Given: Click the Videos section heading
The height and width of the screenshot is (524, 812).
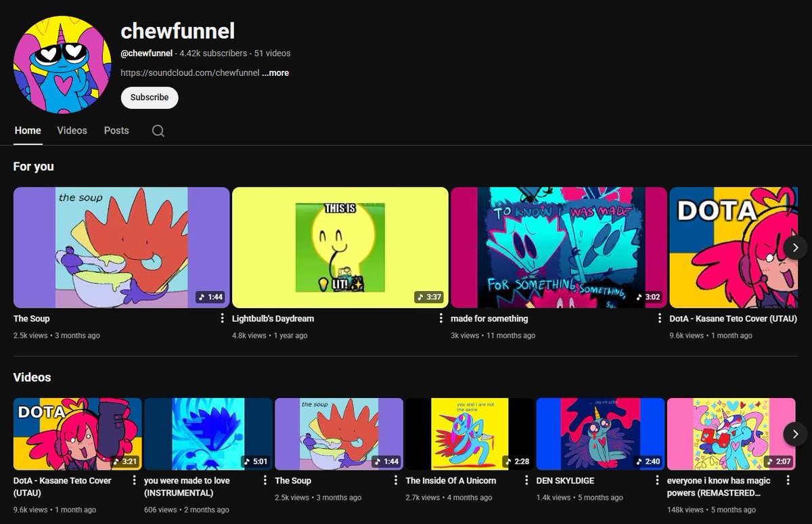Looking at the screenshot, I should click(x=32, y=377).
